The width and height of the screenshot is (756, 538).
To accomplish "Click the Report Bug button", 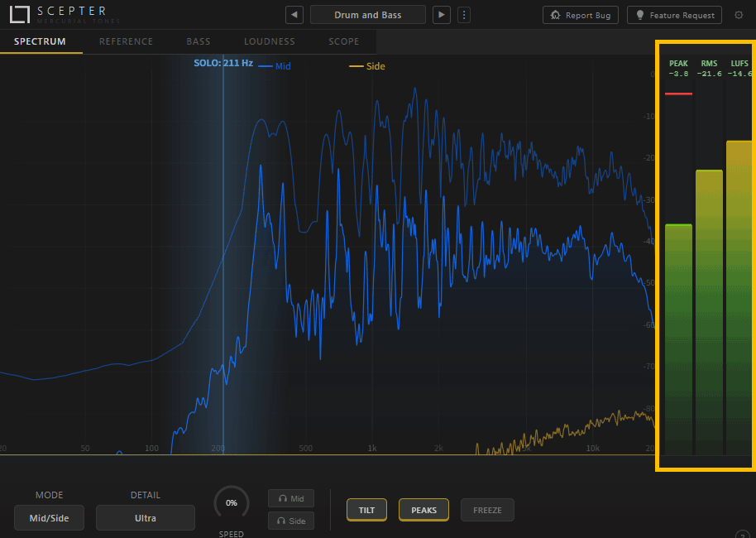I will click(581, 15).
